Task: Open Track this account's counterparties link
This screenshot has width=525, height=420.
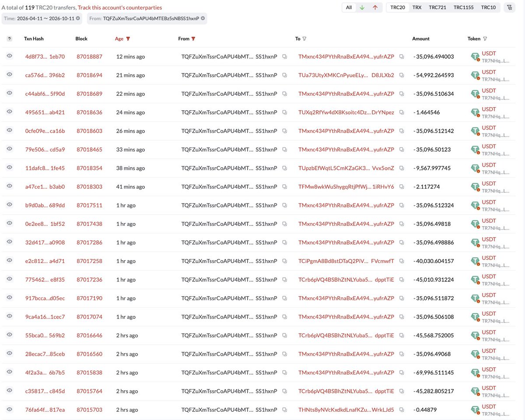Action: [120, 7]
